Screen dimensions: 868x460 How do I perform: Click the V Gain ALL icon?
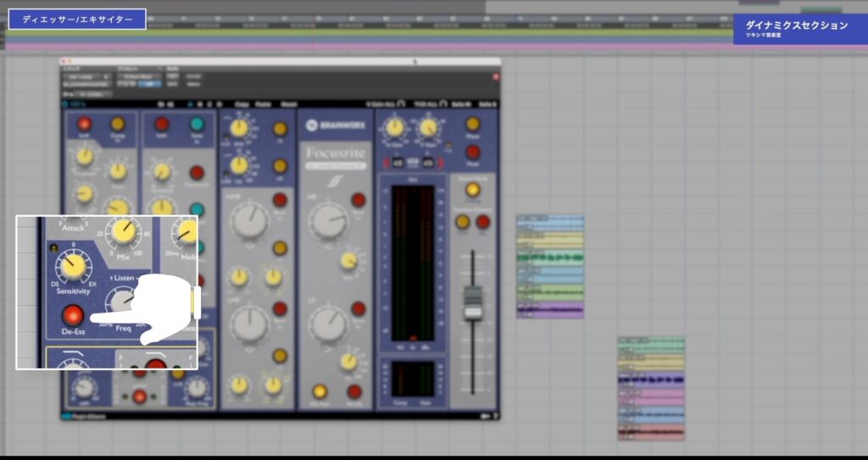tap(401, 103)
